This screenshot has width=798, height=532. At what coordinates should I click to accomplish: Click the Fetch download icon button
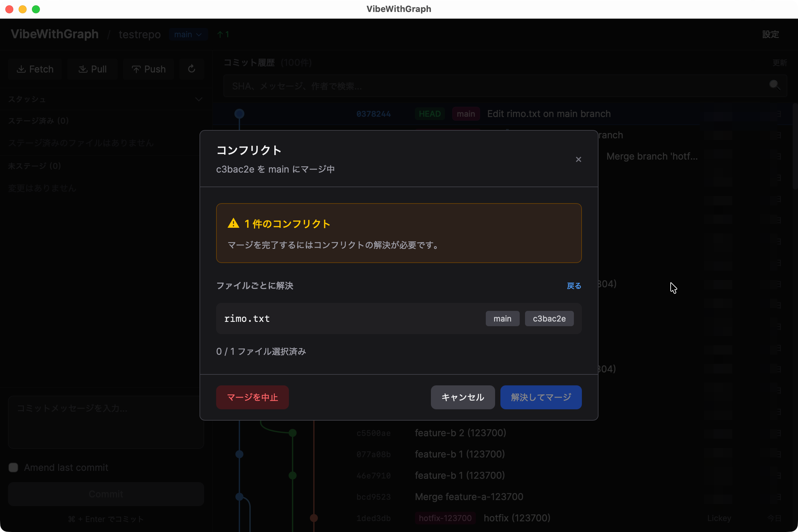pyautogui.click(x=35, y=69)
